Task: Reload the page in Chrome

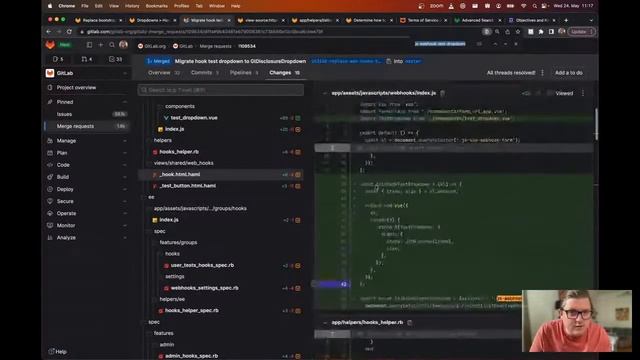Action: 69,31
